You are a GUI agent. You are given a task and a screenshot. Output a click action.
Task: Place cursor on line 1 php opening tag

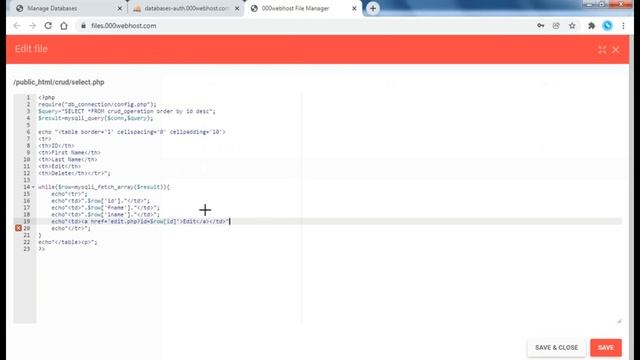click(47, 98)
